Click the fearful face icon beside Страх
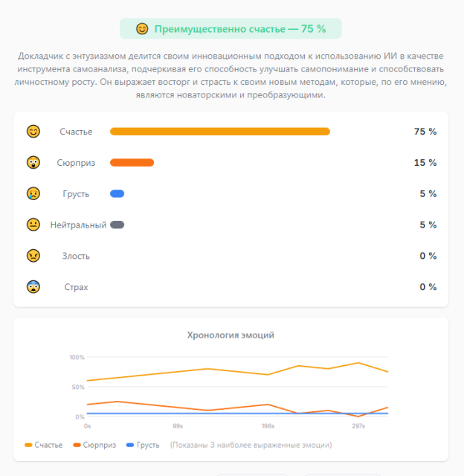The height and width of the screenshot is (476, 464). (x=33, y=286)
